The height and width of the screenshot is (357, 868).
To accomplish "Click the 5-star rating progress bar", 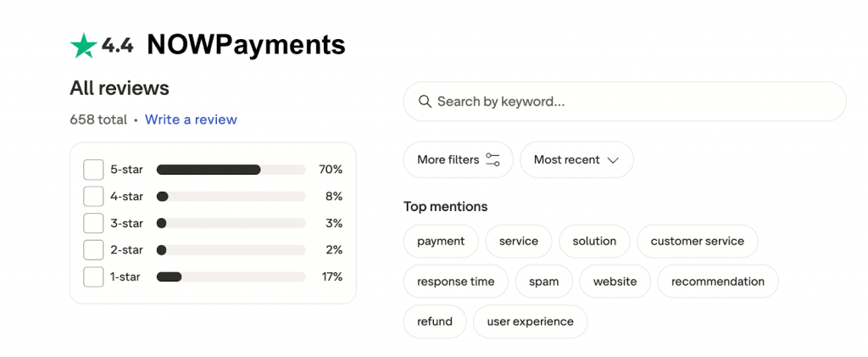I will pyautogui.click(x=231, y=170).
